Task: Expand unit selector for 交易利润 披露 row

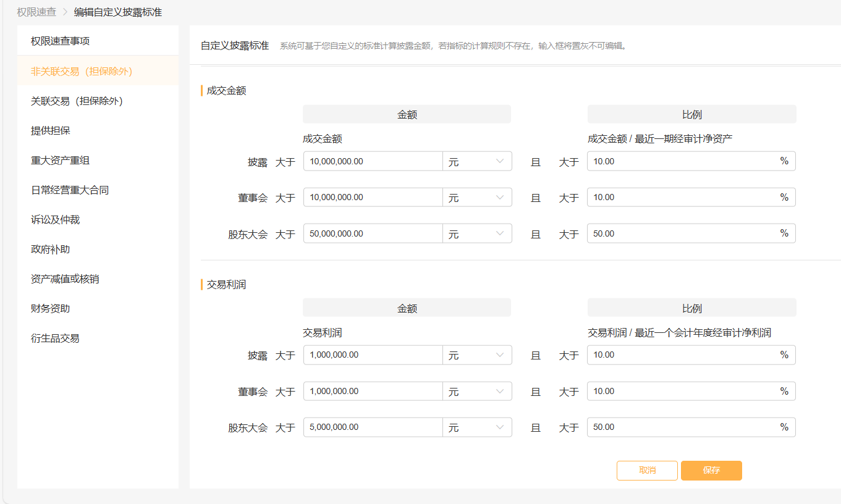Action: pos(477,355)
